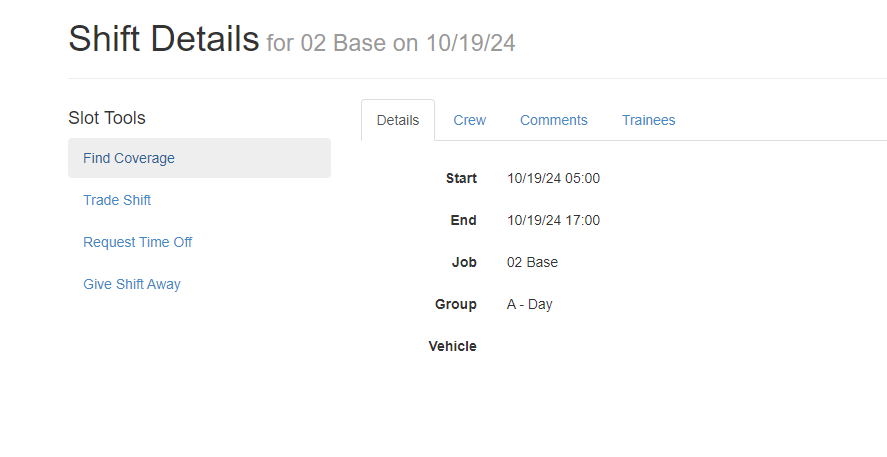Click the end time 10/19/24 17:00
The image size is (887, 457).
point(553,220)
